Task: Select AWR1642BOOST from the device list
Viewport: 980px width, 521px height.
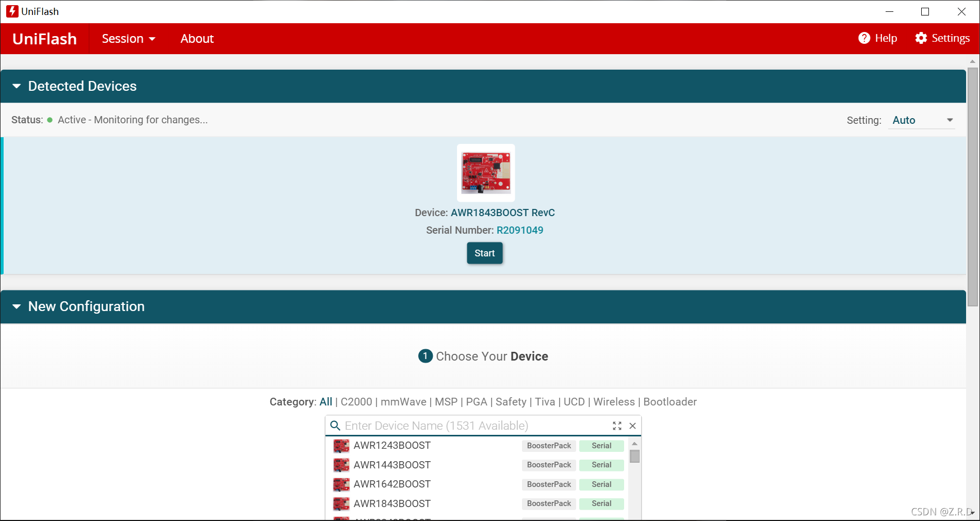Action: coord(392,484)
